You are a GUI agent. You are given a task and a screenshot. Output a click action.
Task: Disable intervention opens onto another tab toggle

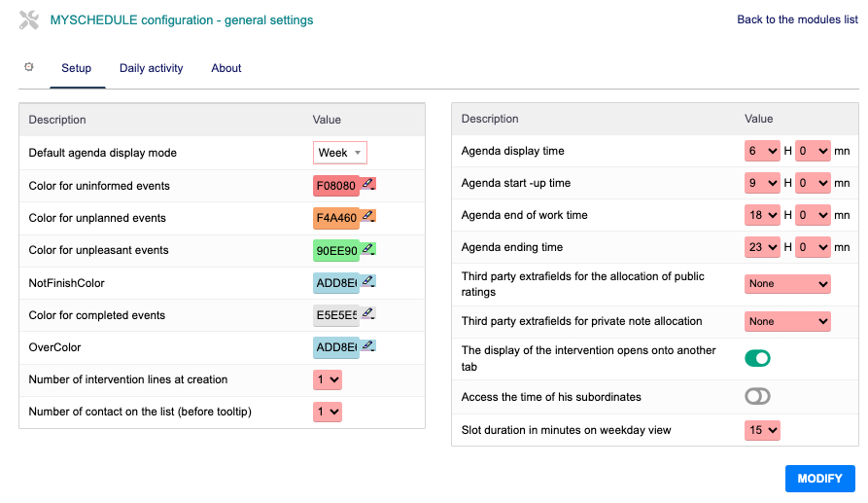coord(757,358)
